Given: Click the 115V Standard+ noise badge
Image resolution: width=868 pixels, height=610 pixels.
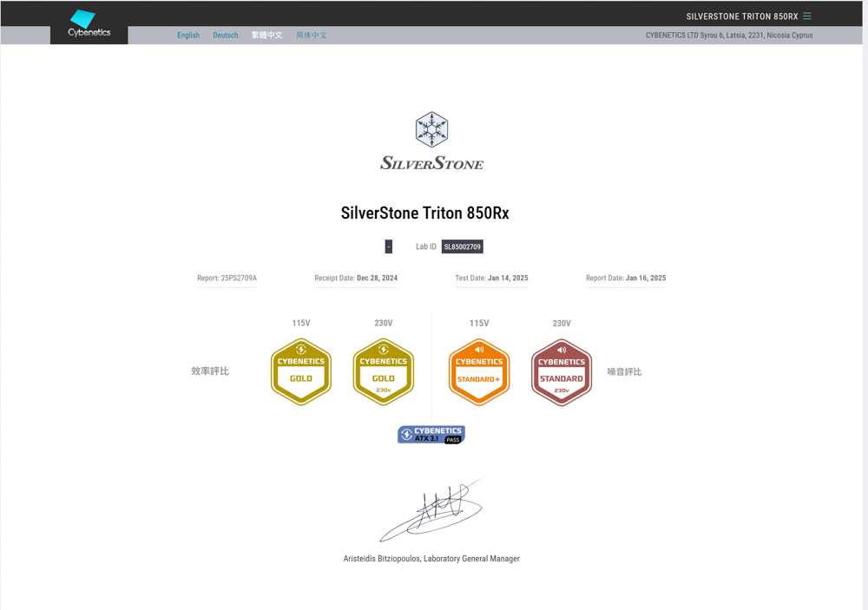Looking at the screenshot, I should 479,372.
